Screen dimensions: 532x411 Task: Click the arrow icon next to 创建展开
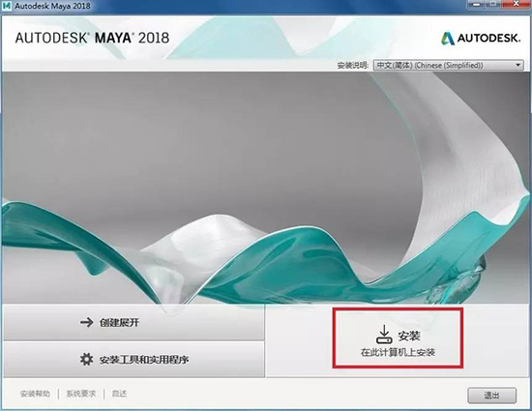pyautogui.click(x=86, y=322)
